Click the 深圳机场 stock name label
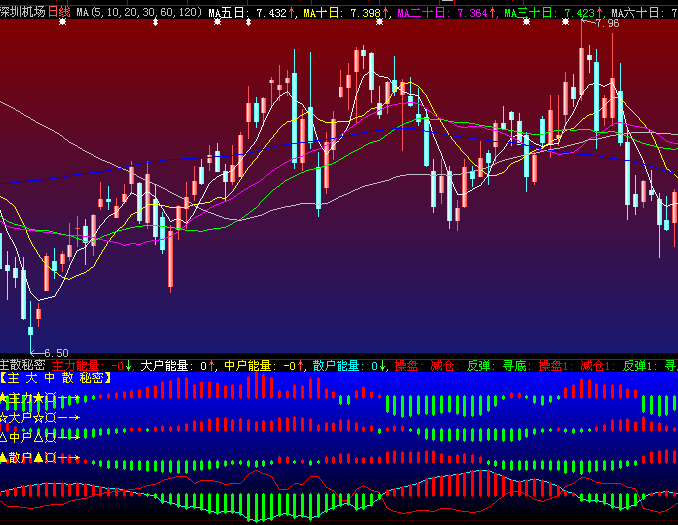Screen dimensions: 678x525 click(x=23, y=13)
